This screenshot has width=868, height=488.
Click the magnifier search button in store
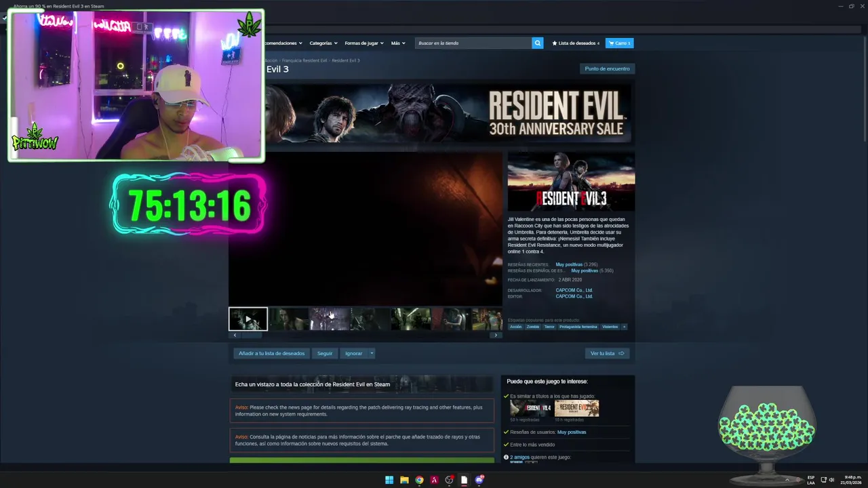537,43
